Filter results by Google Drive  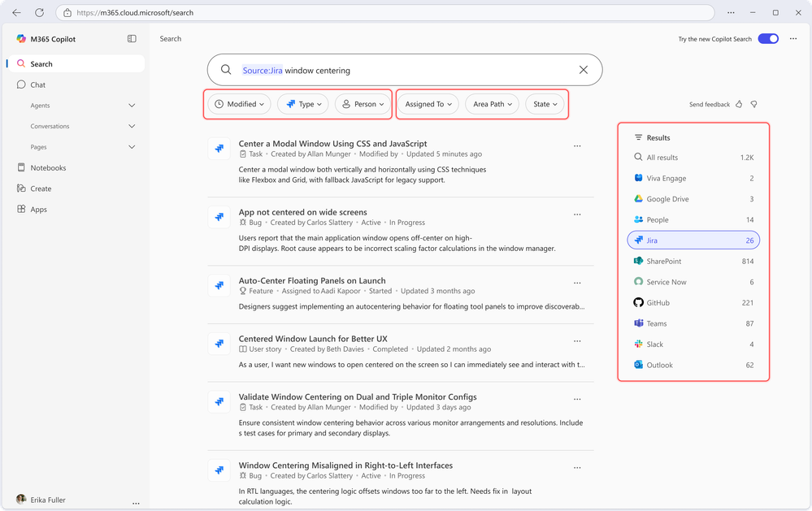693,199
